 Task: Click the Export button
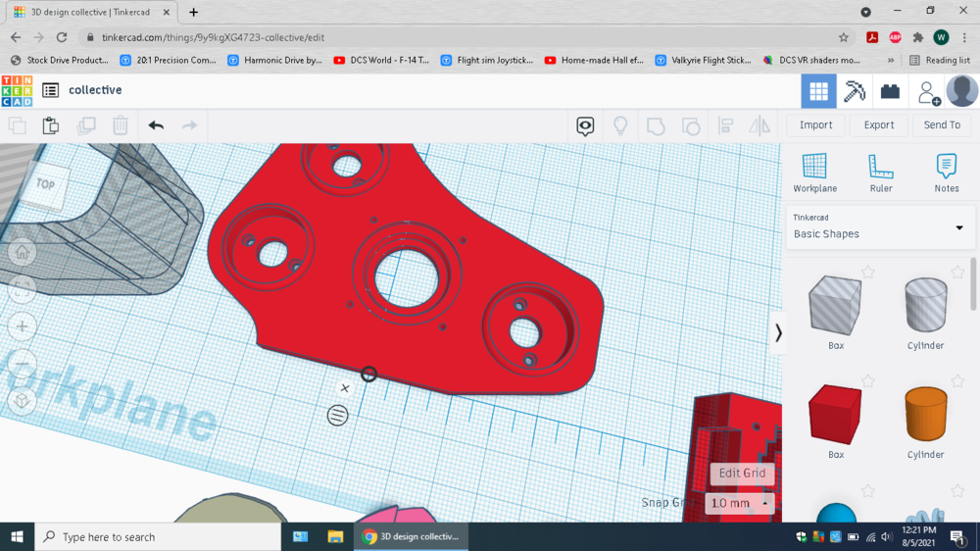(x=878, y=125)
